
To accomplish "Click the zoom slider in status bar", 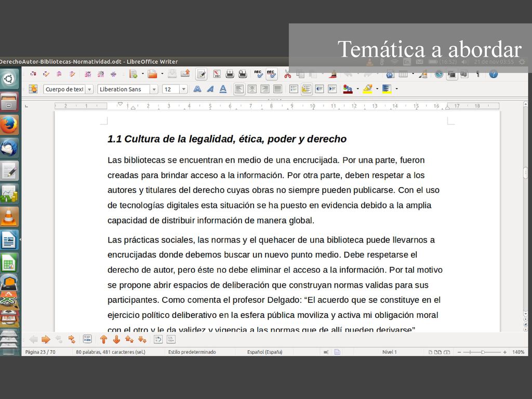I will [482, 352].
